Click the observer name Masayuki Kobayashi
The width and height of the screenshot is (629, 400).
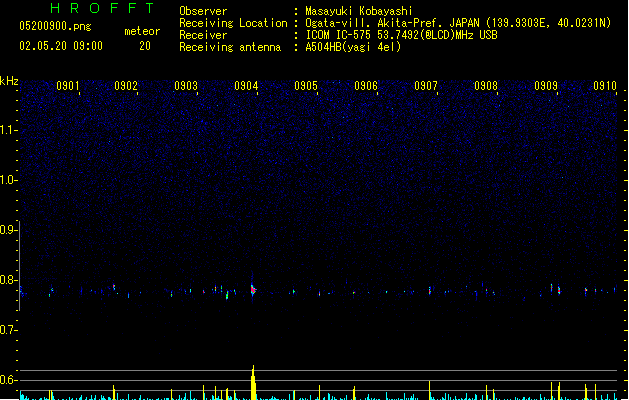(x=359, y=11)
